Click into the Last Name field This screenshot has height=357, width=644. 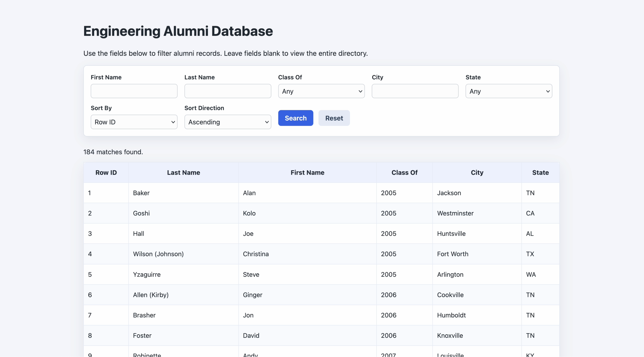(x=227, y=91)
